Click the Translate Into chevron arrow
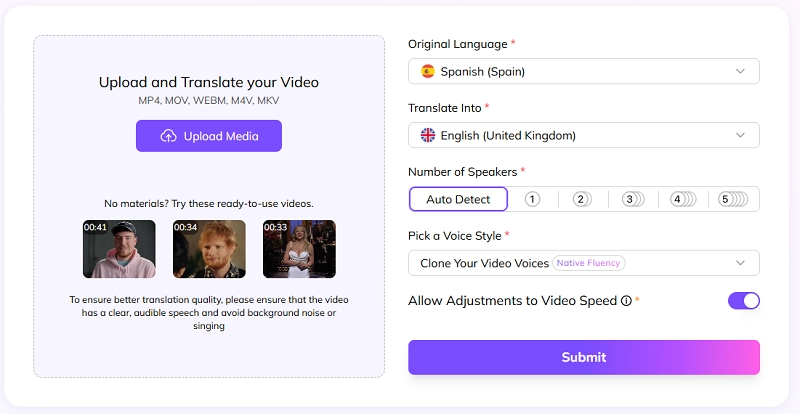Image resolution: width=800 pixels, height=414 pixels. click(x=740, y=135)
